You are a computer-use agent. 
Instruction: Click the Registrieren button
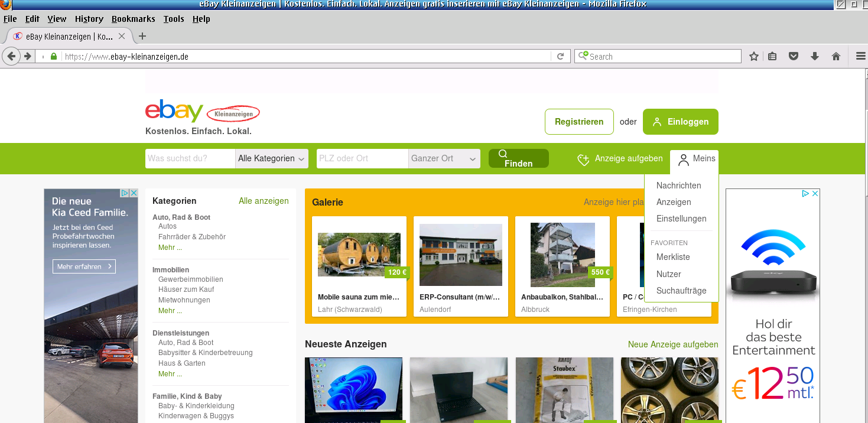[579, 122]
